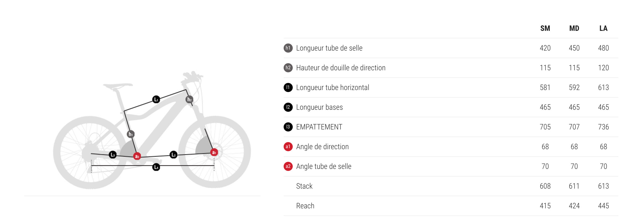Select the LA size column header
644x223 pixels.
603,28
